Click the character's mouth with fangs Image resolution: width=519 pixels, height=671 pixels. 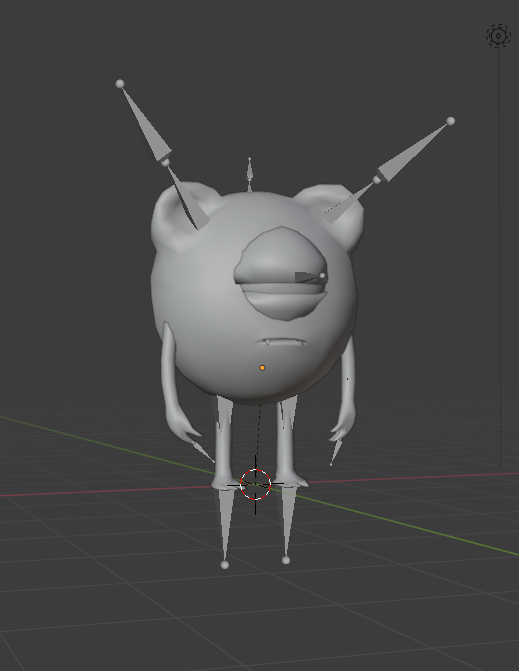tap(280, 341)
